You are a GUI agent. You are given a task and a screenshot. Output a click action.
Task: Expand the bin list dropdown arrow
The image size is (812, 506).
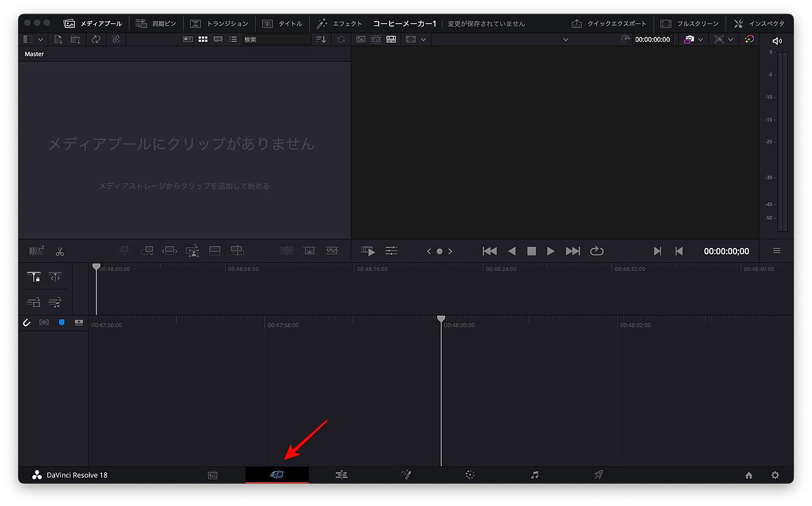coord(41,39)
